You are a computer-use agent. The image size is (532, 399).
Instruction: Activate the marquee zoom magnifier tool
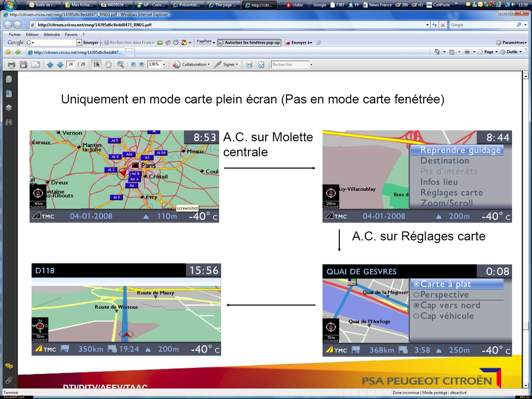coord(120,65)
